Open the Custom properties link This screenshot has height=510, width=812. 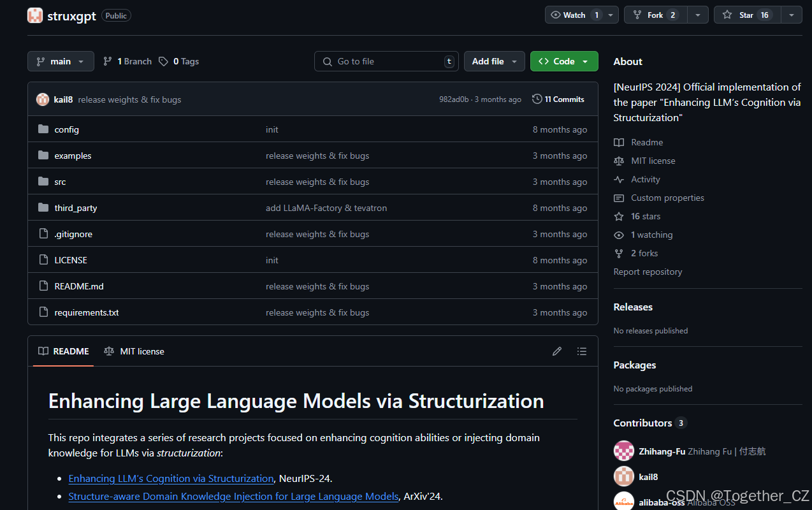click(x=667, y=198)
